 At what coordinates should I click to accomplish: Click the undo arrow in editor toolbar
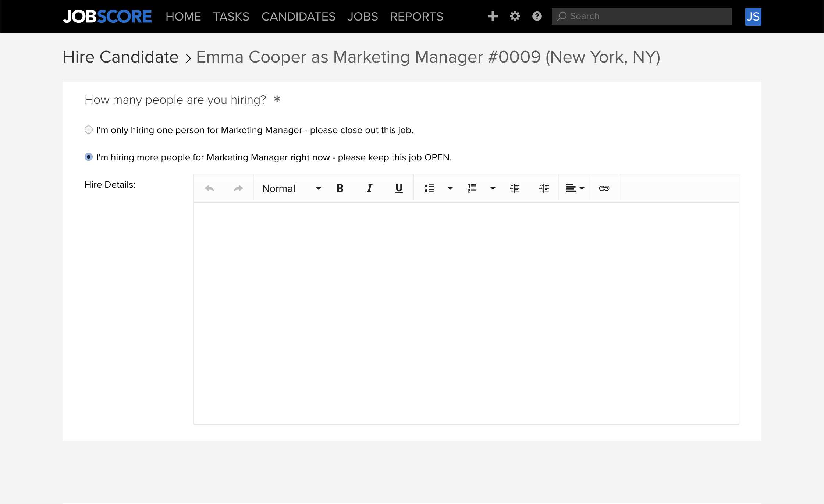tap(209, 188)
